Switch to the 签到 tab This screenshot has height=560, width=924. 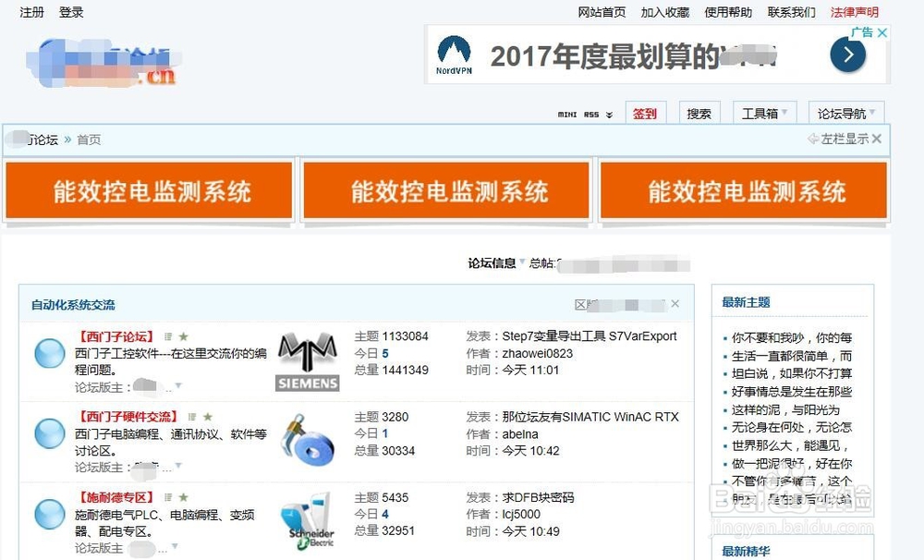click(x=645, y=113)
